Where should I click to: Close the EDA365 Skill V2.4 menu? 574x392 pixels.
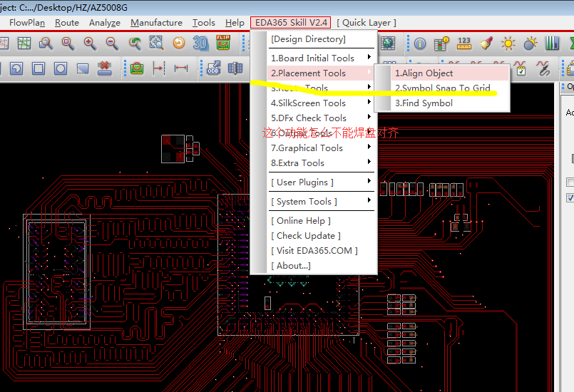[x=291, y=23]
